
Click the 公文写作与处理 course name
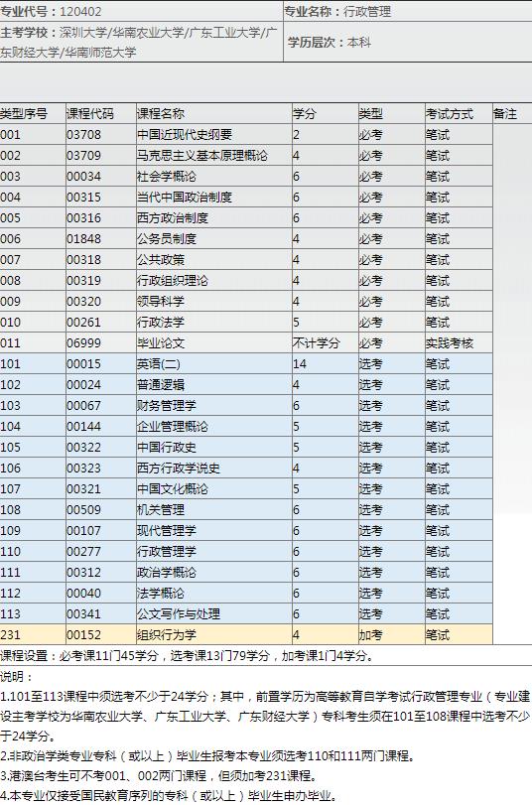tap(179, 614)
